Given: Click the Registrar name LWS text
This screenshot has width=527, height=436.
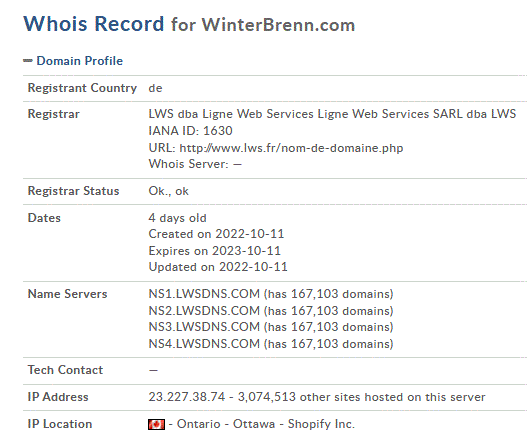Looking at the screenshot, I should pos(332,114).
